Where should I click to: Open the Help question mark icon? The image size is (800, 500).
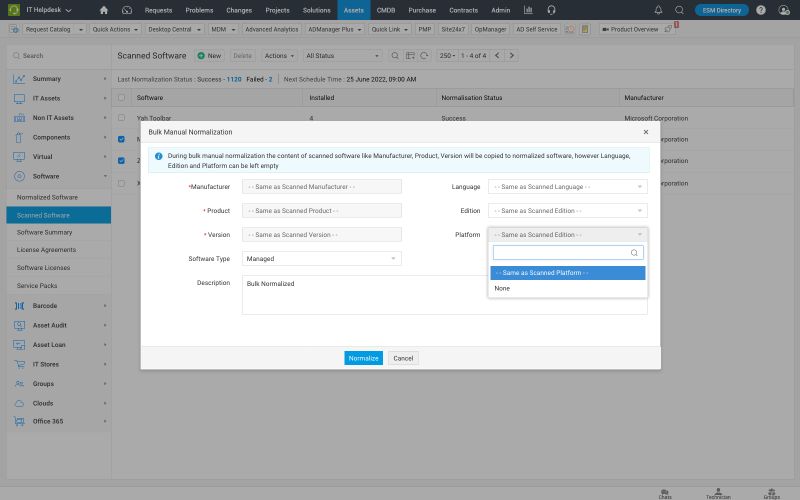(x=760, y=10)
